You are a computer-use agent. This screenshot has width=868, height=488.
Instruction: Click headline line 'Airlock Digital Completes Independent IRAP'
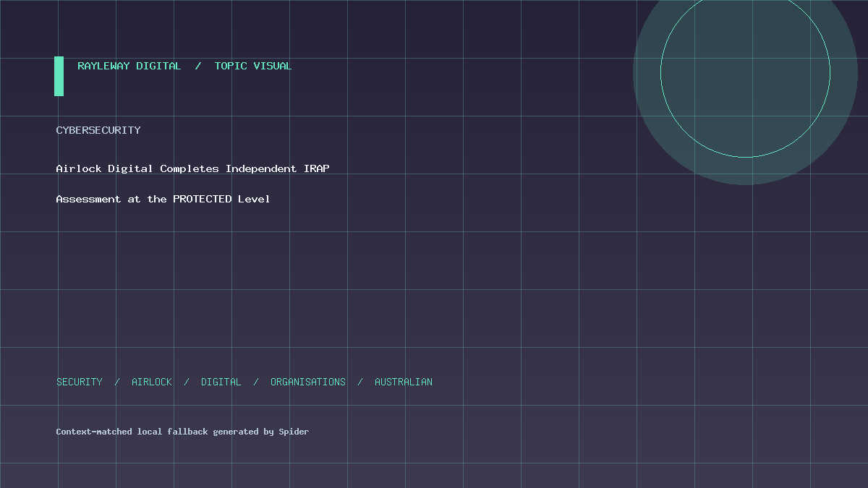(x=192, y=168)
